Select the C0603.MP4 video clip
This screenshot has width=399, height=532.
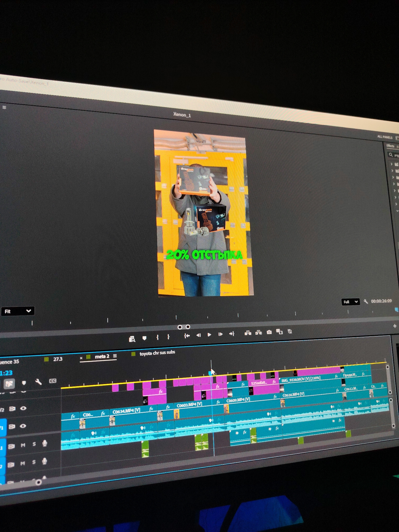pyautogui.click(x=198, y=408)
